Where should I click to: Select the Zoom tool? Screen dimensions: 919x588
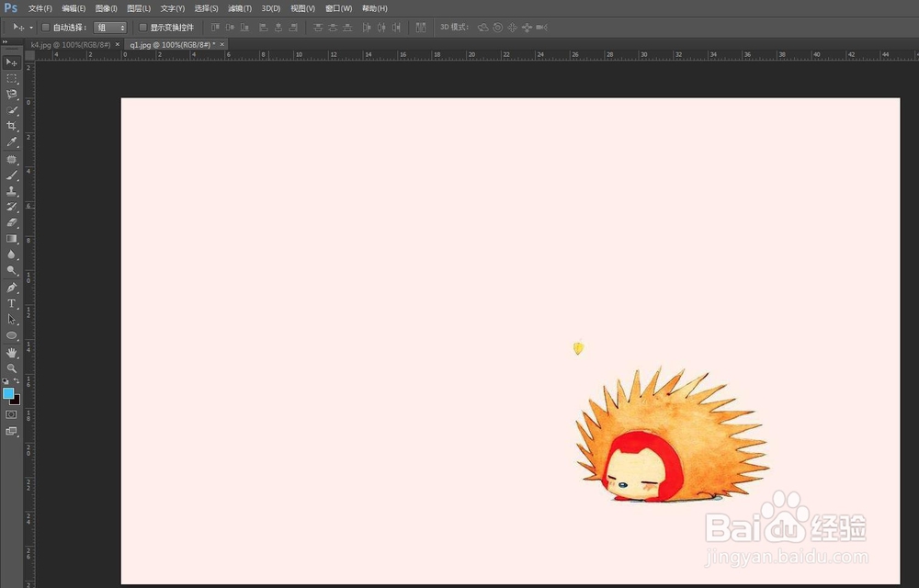pyautogui.click(x=11, y=368)
